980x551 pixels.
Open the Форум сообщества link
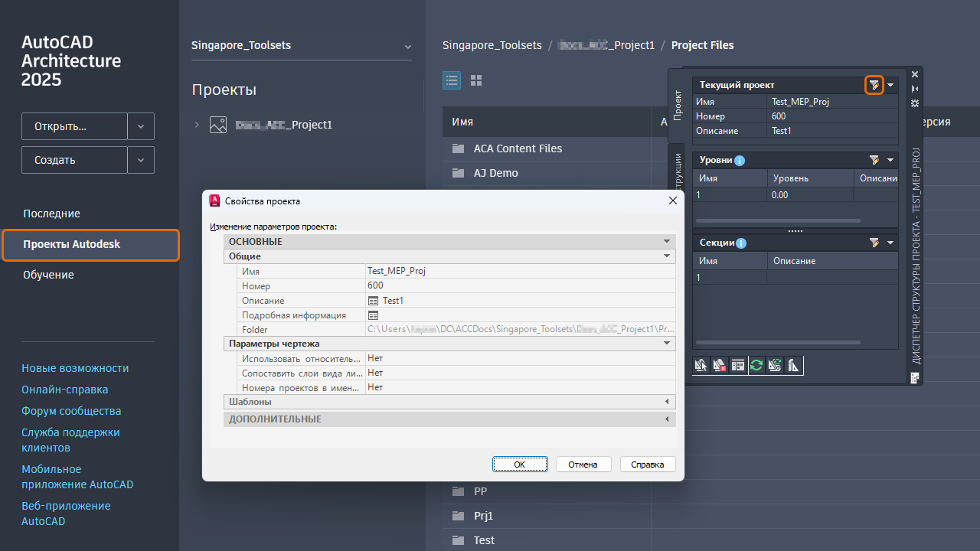(71, 411)
